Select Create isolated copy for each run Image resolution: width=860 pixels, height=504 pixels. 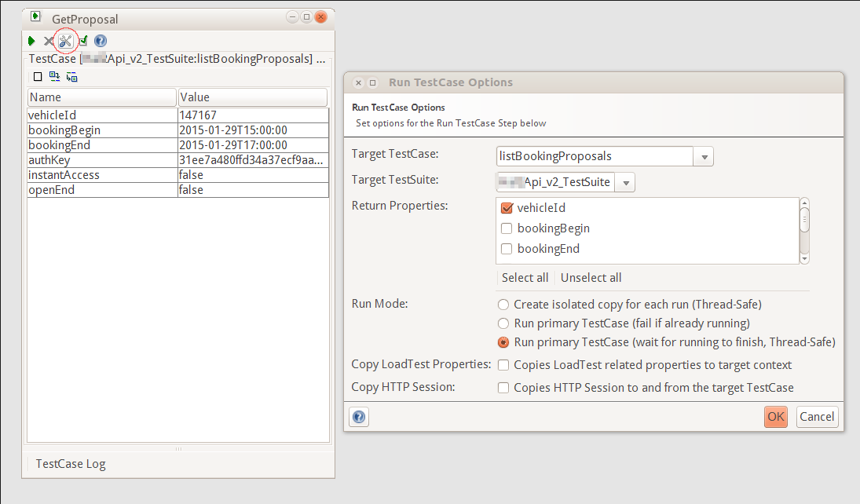point(503,304)
